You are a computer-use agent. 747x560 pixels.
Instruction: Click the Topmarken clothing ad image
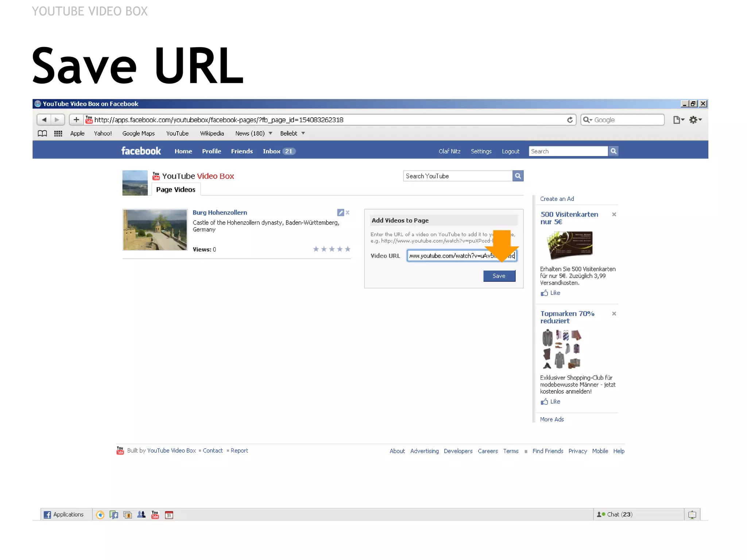point(562,349)
